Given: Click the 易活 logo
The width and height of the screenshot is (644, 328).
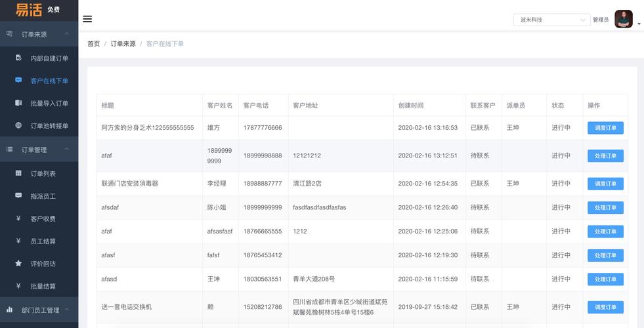Looking at the screenshot, I should tap(28, 10).
